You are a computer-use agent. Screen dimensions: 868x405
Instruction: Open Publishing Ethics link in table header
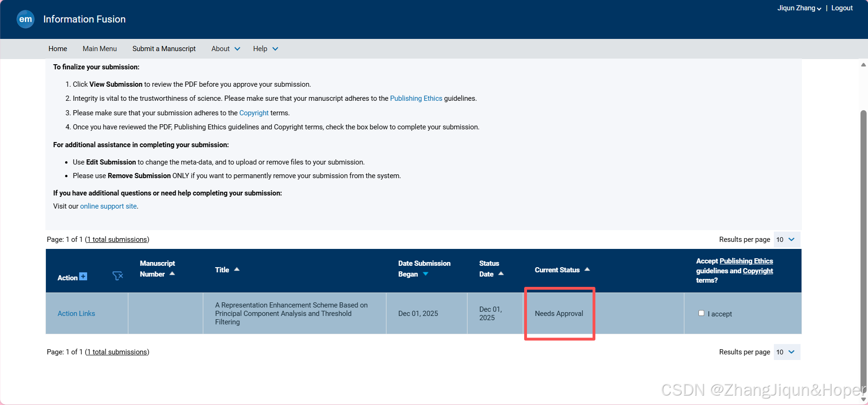(746, 261)
